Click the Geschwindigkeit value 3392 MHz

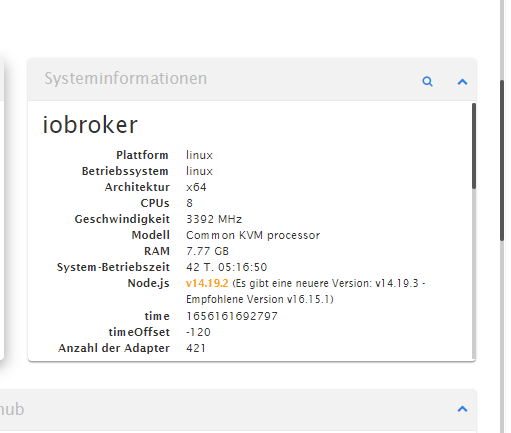click(x=214, y=219)
